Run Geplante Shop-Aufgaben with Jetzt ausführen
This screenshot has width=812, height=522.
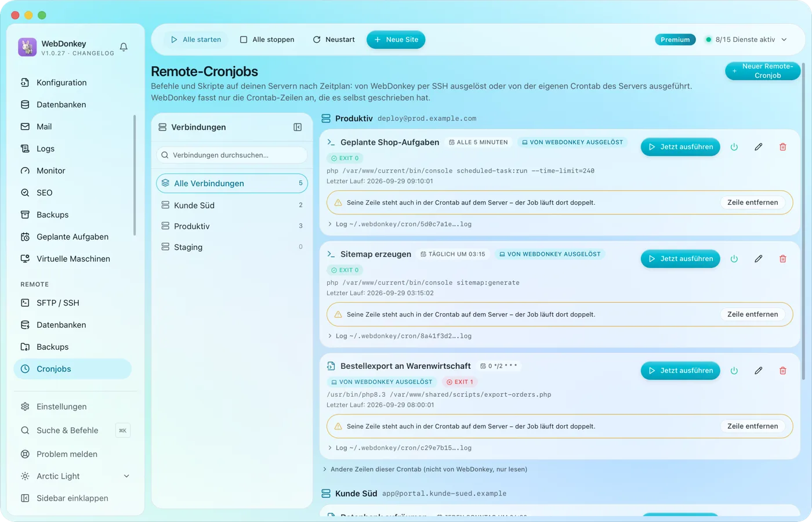[680, 147]
